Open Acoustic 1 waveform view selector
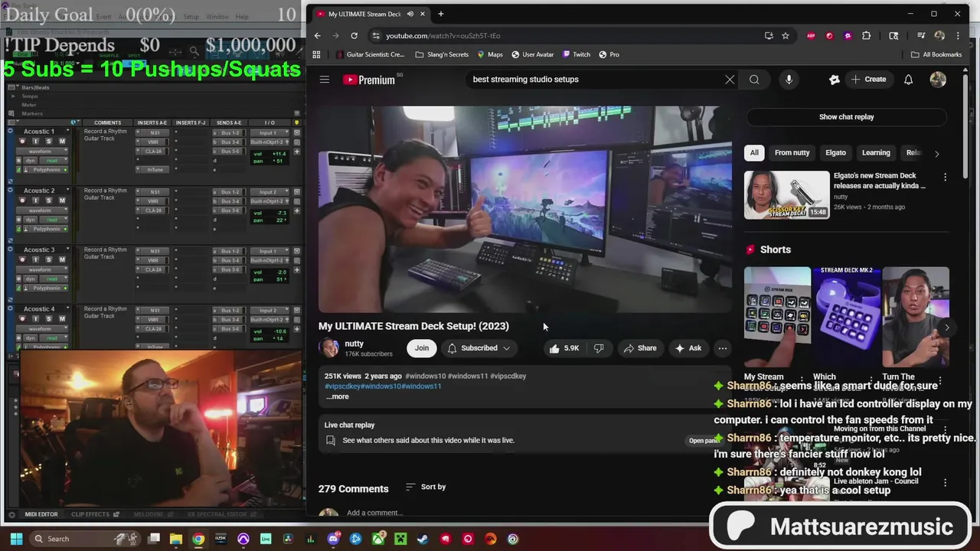The image size is (980, 551). [43, 152]
